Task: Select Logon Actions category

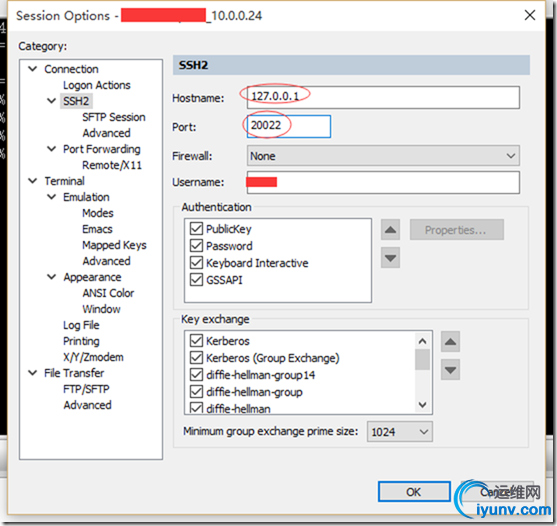Action: coord(97,85)
